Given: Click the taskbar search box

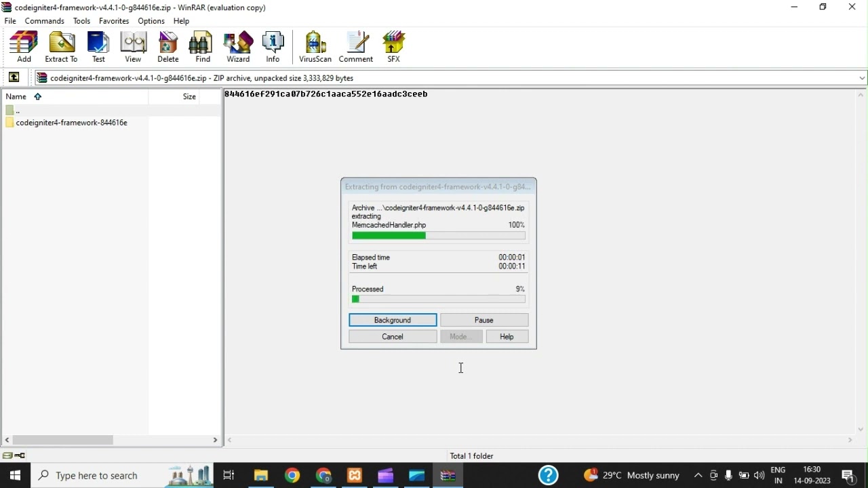Looking at the screenshot, I should pyautogui.click(x=123, y=476).
